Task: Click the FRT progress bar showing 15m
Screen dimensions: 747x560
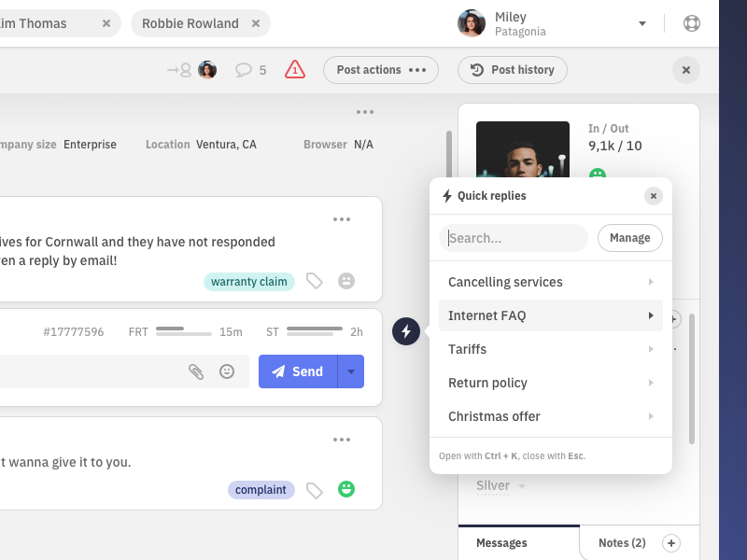Action: (x=184, y=330)
